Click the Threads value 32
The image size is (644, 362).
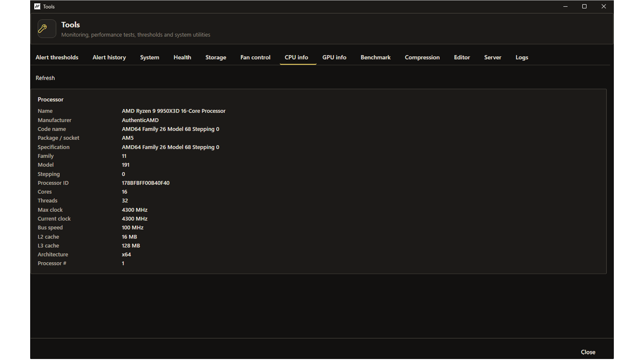(125, 200)
